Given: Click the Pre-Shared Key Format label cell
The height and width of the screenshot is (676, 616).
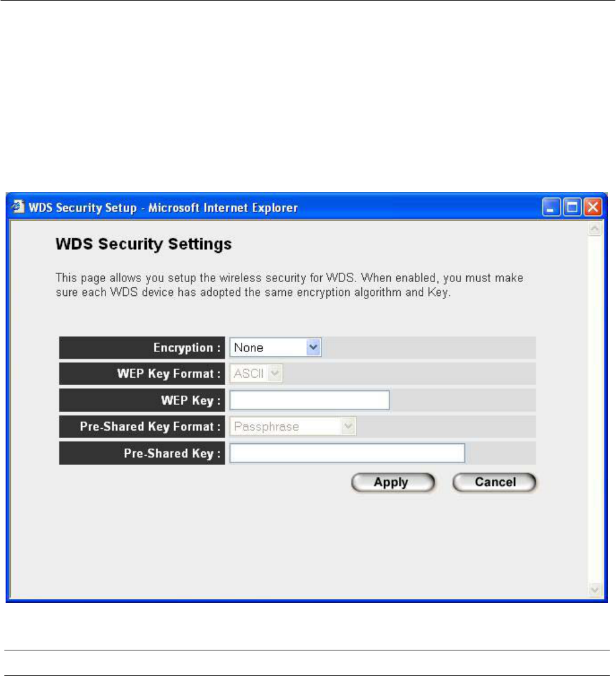Looking at the screenshot, I should click(x=142, y=426).
